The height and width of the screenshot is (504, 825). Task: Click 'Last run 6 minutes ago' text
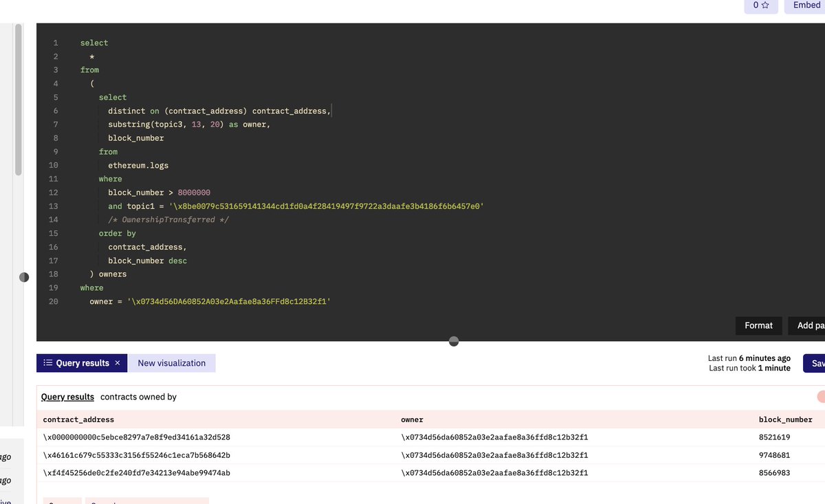tap(749, 358)
